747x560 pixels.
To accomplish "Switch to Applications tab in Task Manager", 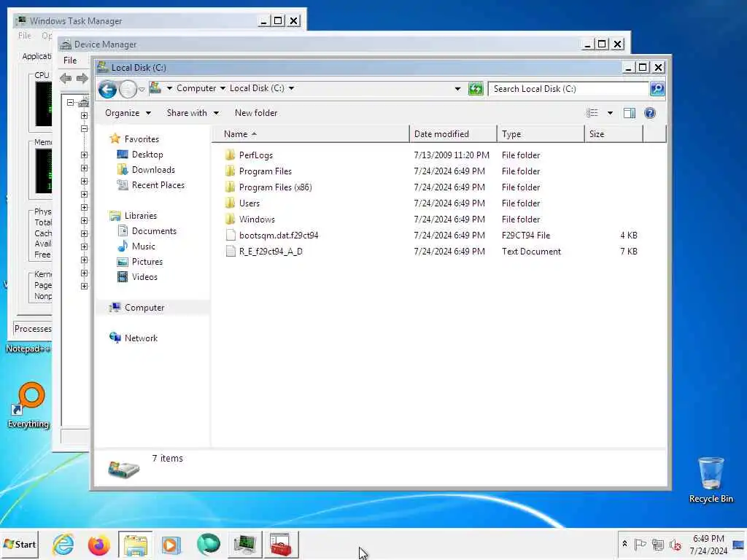I will pyautogui.click(x=36, y=56).
